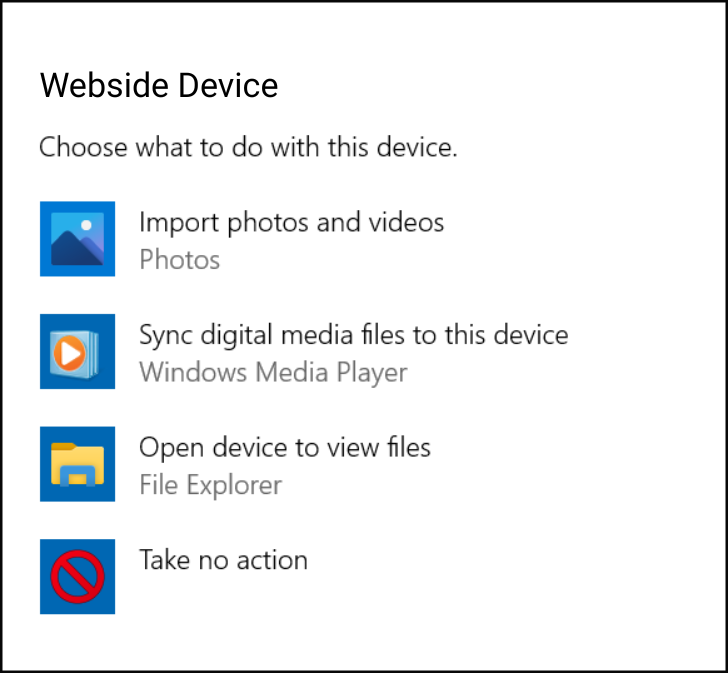The width and height of the screenshot is (728, 673).
Task: Click the gray "File Explorer" subtitle
Action: (210, 486)
